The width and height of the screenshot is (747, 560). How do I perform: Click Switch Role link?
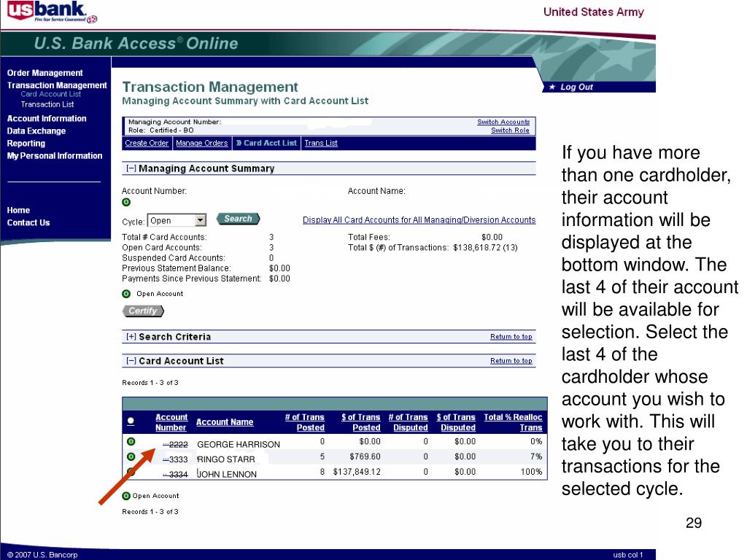[510, 131]
